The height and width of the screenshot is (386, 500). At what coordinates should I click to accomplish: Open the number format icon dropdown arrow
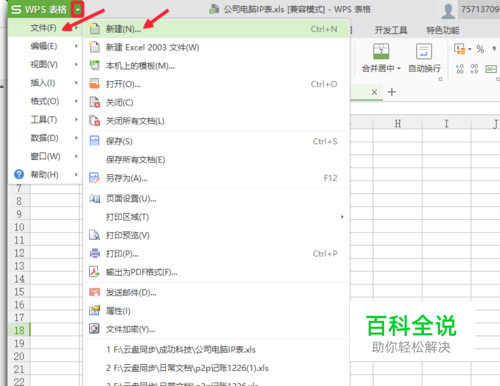pos(470,49)
